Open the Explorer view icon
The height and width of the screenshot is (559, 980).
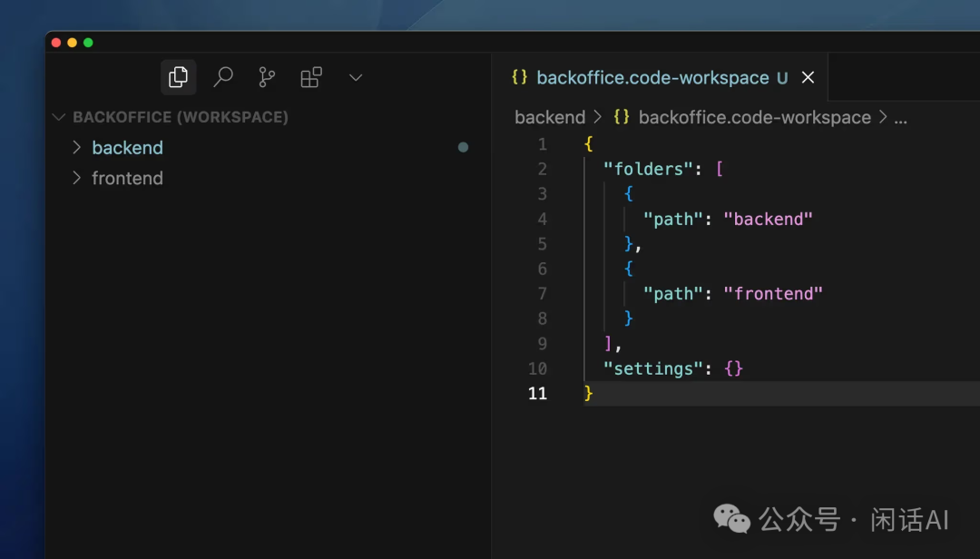coord(179,77)
